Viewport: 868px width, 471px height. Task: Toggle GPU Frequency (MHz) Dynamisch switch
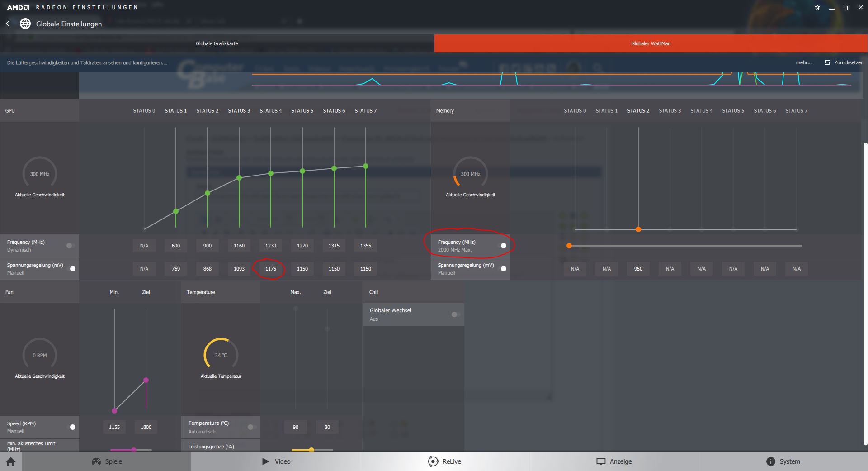[x=71, y=246]
